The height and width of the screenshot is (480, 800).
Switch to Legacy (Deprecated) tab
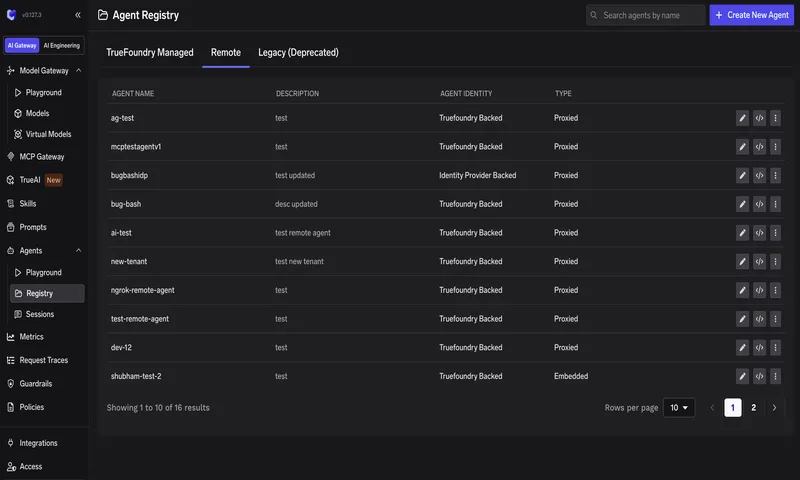click(298, 52)
